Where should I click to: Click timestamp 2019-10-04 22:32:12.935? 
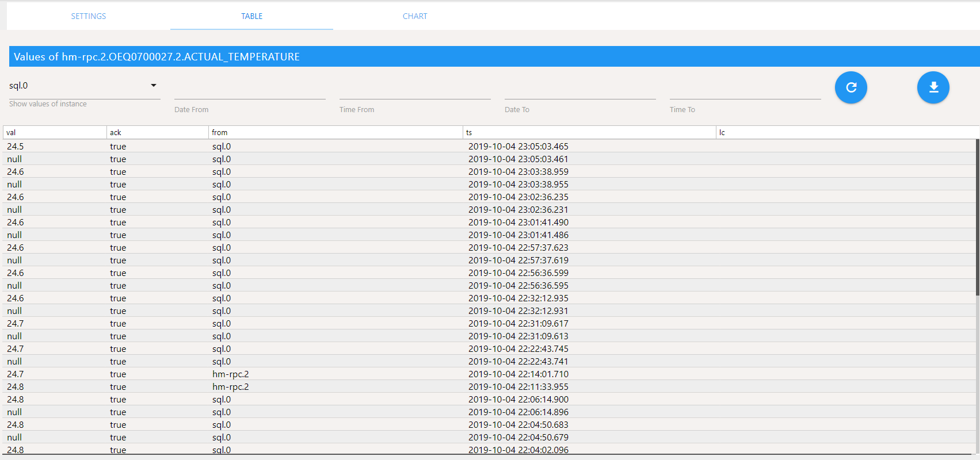coord(518,298)
